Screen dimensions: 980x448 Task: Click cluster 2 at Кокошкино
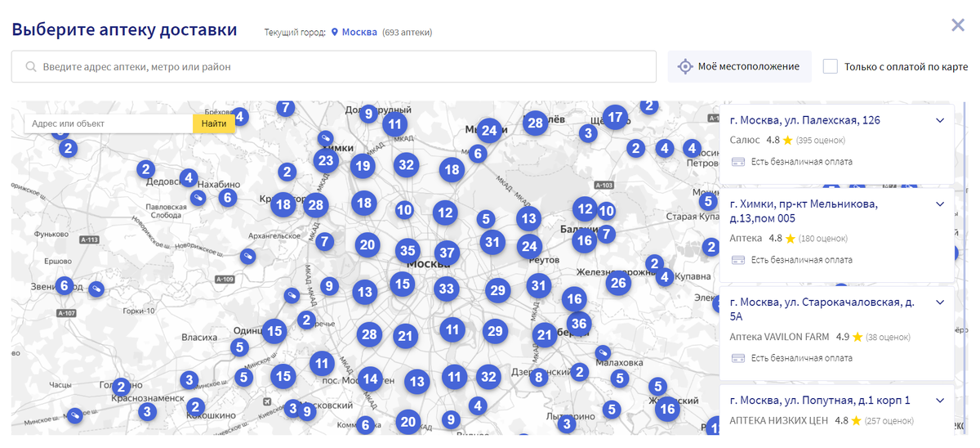(195, 406)
